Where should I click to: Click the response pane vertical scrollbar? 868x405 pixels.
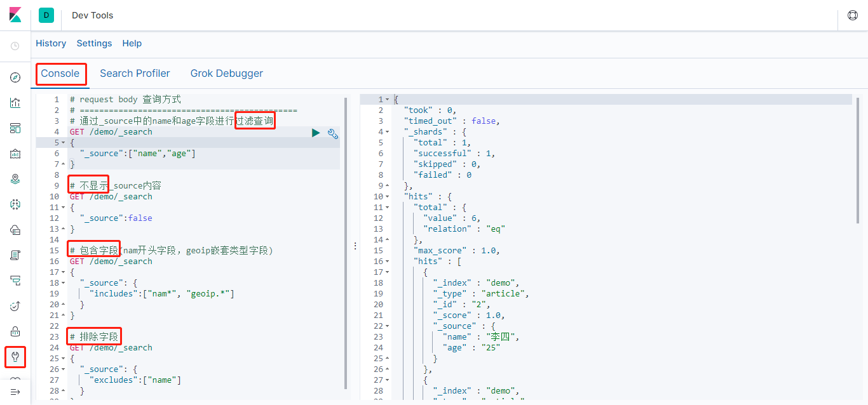[858, 160]
